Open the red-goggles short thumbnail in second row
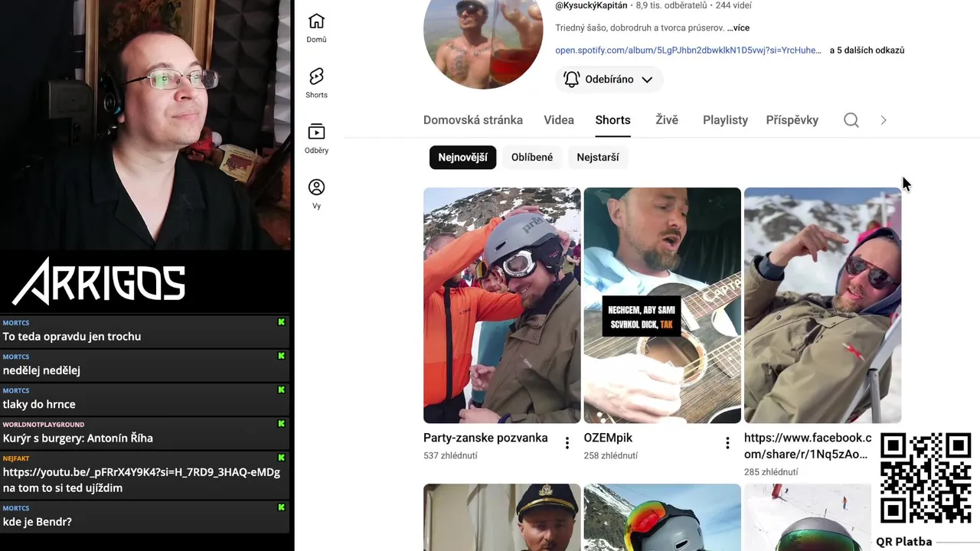The image size is (980, 551). [662, 517]
